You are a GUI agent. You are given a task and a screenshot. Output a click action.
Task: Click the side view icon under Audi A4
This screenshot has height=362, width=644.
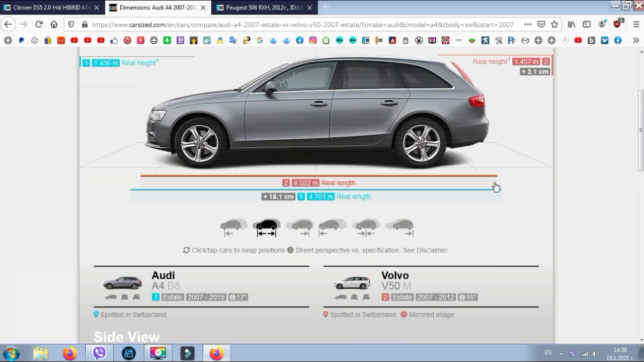point(111,297)
